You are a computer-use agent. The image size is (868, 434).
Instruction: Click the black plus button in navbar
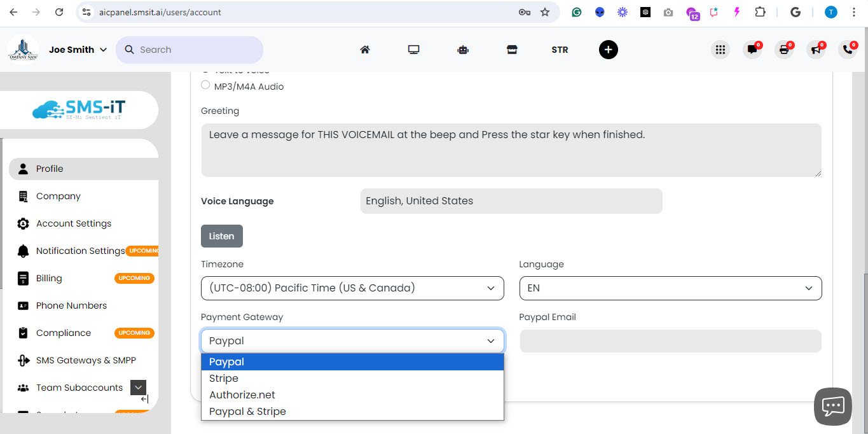tap(608, 50)
